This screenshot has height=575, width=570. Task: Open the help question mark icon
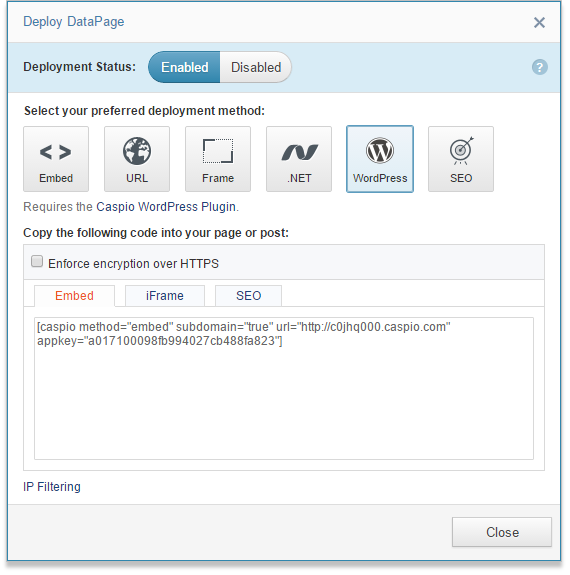click(540, 67)
